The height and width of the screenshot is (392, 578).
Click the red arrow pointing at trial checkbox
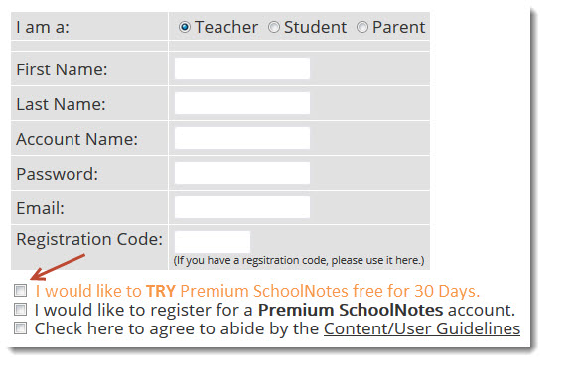pos(58,267)
